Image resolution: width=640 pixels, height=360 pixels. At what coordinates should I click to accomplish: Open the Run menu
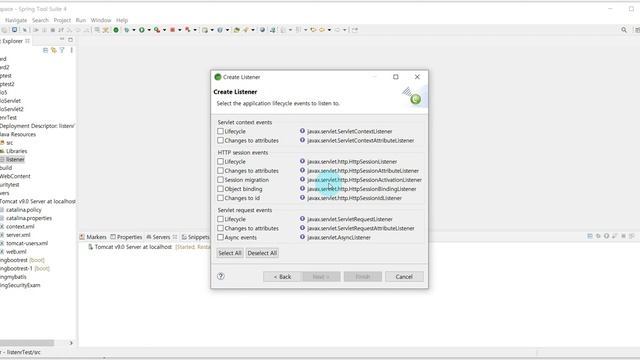click(x=81, y=20)
